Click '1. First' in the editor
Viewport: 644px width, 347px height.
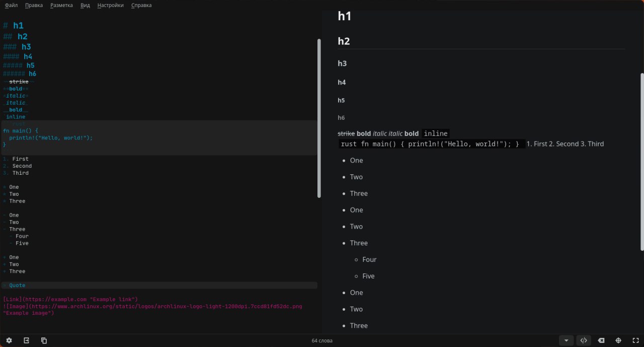[16, 159]
